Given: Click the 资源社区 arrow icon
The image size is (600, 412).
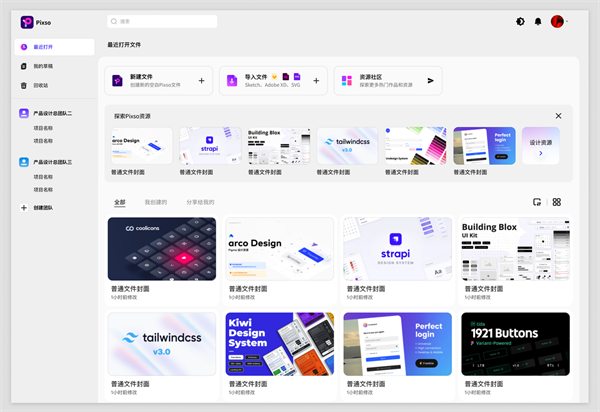Looking at the screenshot, I should coord(430,81).
